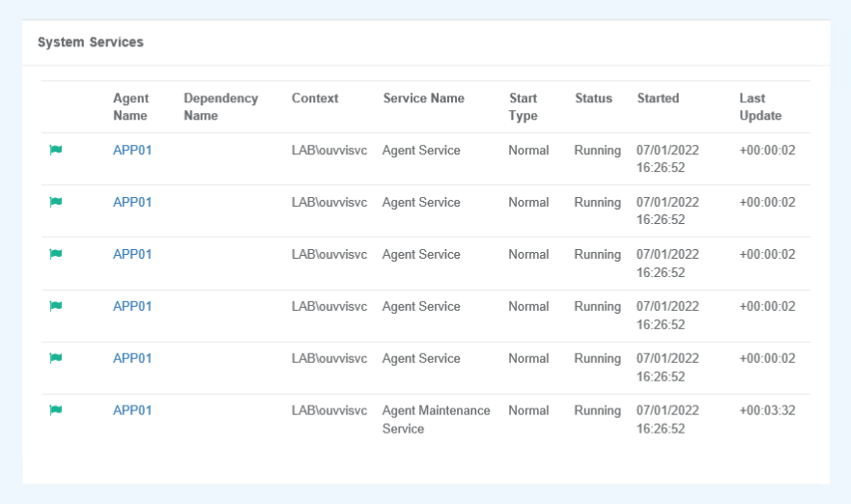
Task: Open the APP01 link in the first row
Action: (x=132, y=151)
